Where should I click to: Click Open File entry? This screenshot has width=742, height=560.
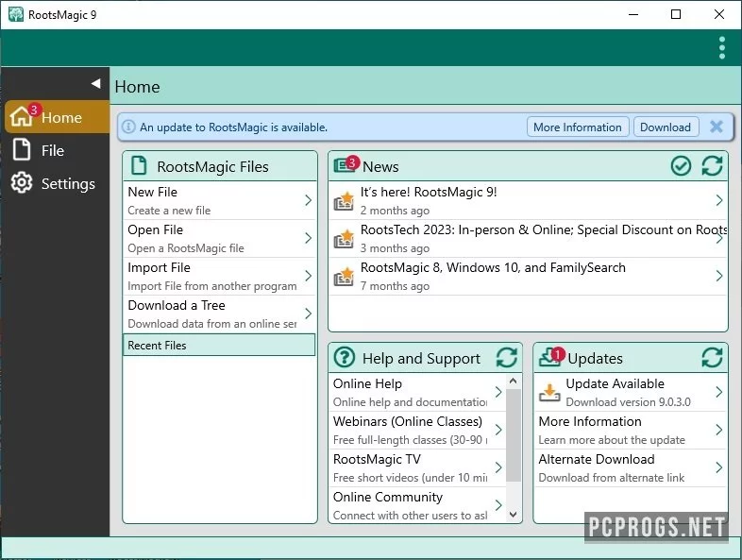point(220,238)
